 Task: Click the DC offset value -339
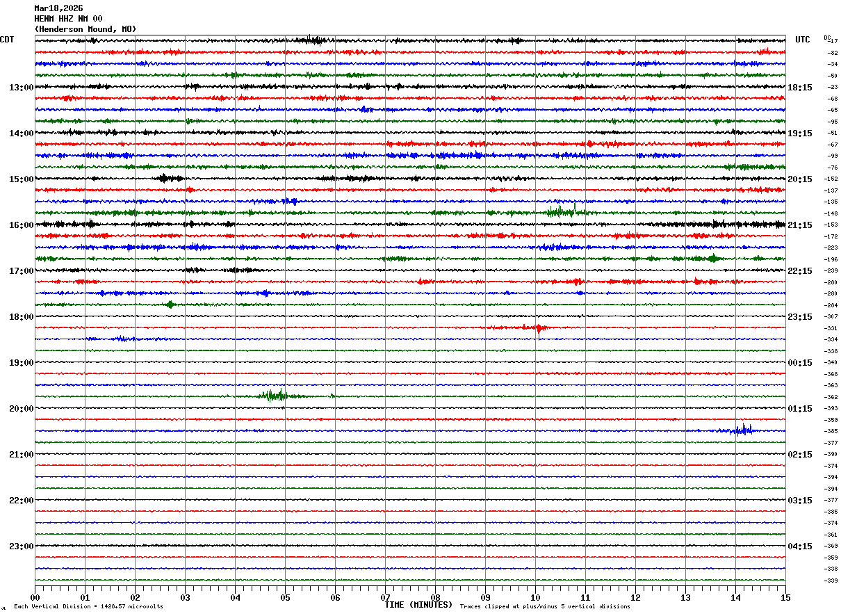[831, 581]
